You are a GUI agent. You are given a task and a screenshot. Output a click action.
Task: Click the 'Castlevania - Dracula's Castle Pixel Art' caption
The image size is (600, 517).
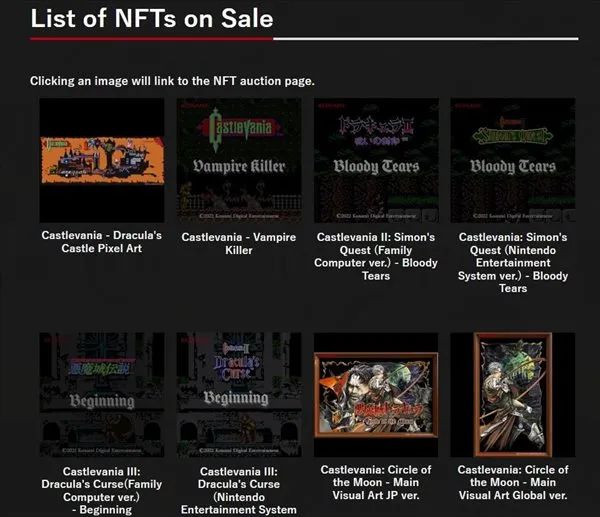coord(102,242)
